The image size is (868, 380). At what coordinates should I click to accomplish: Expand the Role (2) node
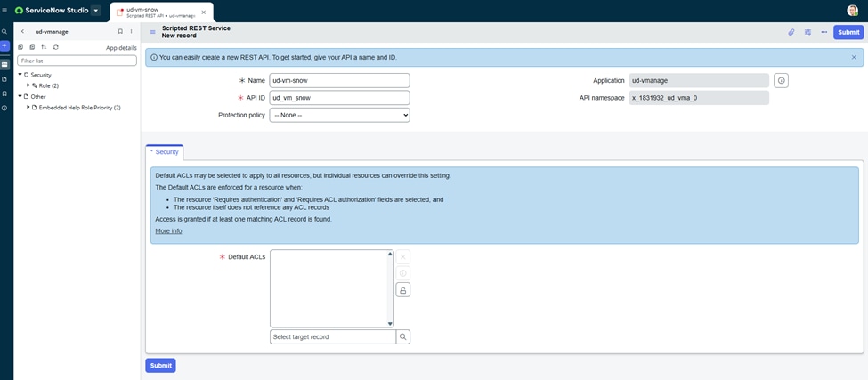click(x=28, y=85)
